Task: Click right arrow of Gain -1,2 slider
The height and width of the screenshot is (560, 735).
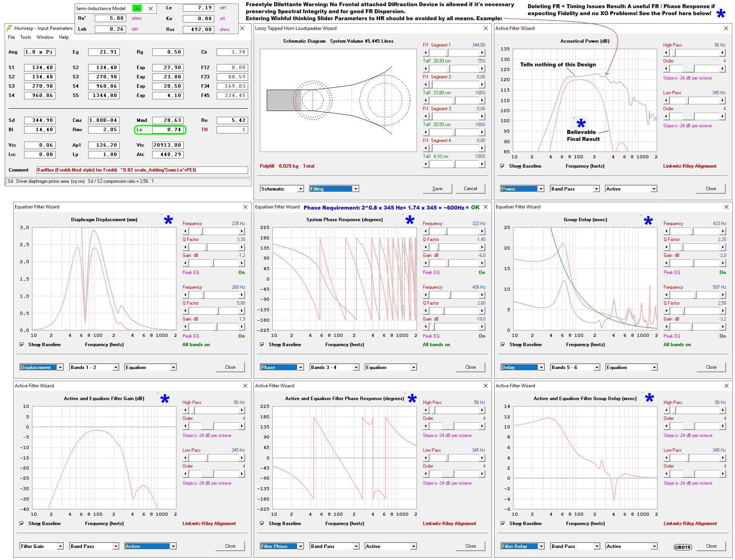Action: pyautogui.click(x=242, y=263)
